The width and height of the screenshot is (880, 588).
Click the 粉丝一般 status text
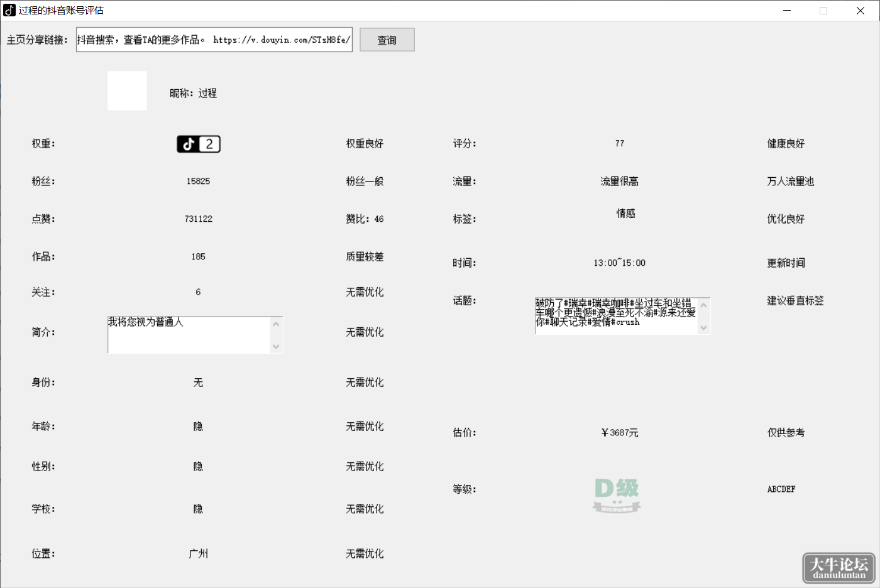(x=365, y=182)
